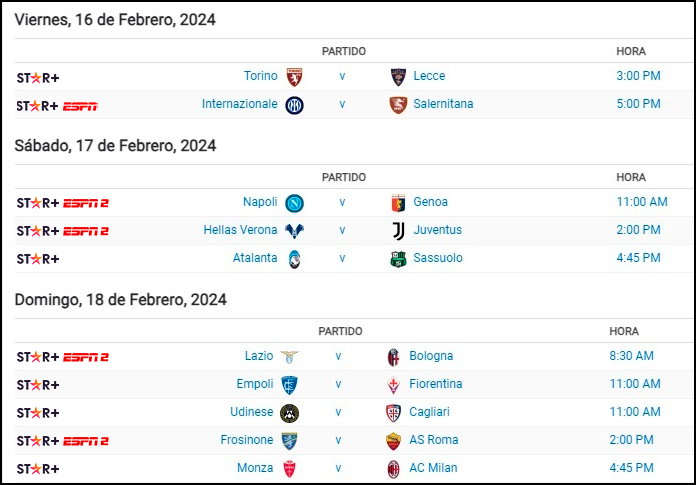Click the Salernitana seahorse badge
Viewport: 696px width, 485px height.
click(398, 105)
